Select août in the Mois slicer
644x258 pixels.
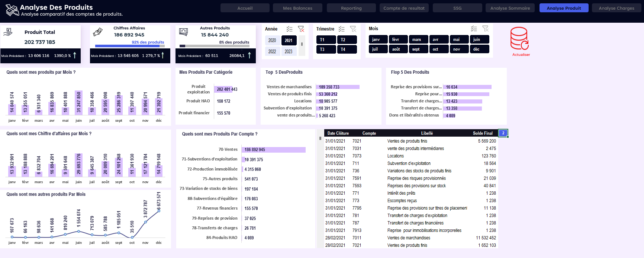[x=398, y=49]
